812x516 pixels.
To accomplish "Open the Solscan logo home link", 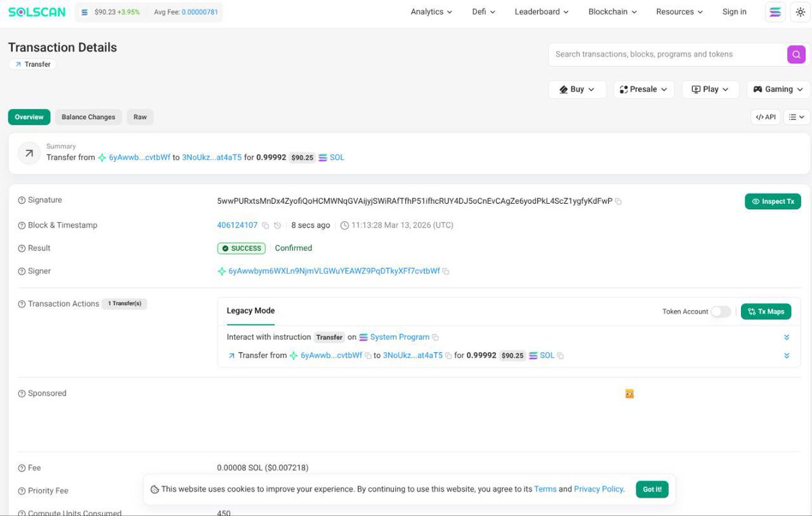I will (x=37, y=12).
